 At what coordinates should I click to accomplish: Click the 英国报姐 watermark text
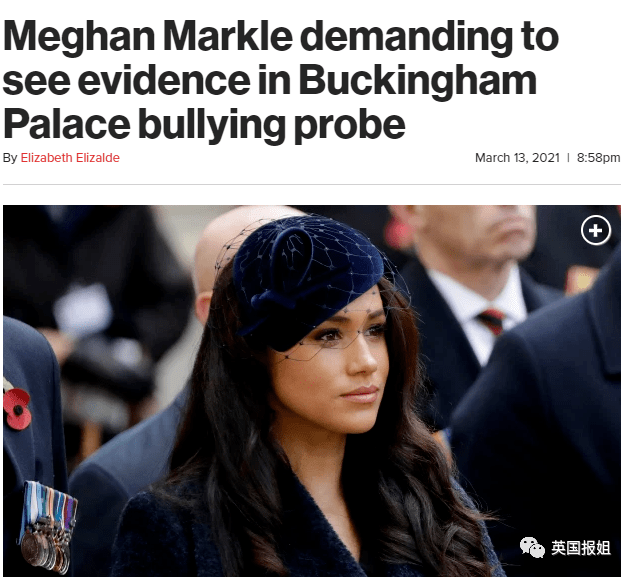pyautogui.click(x=580, y=548)
